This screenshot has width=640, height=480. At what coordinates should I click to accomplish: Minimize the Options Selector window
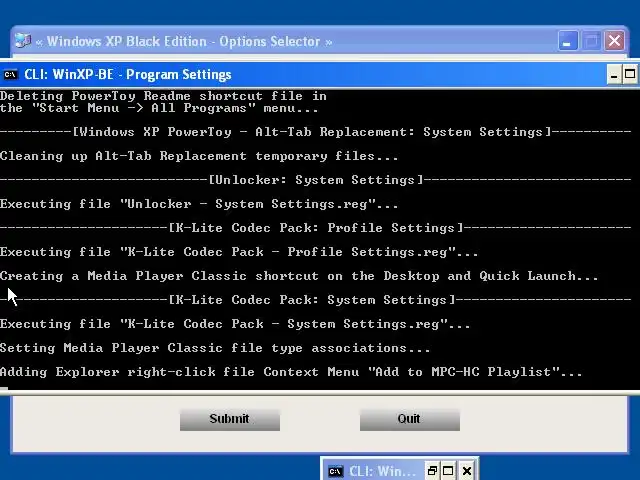point(567,41)
